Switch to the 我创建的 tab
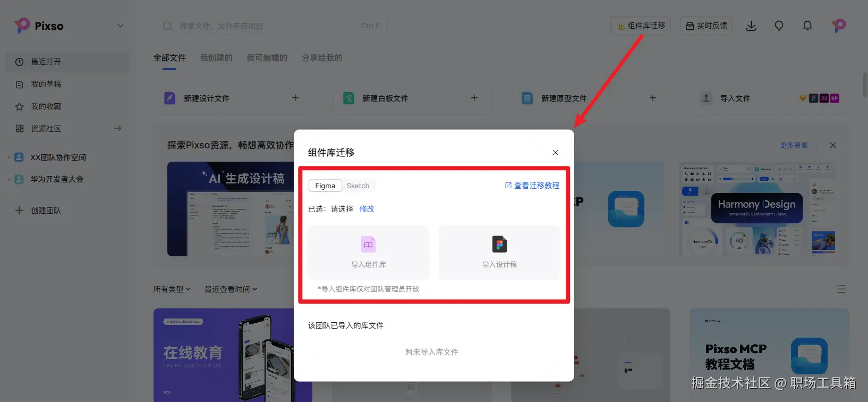The height and width of the screenshot is (402, 868). coord(216,58)
